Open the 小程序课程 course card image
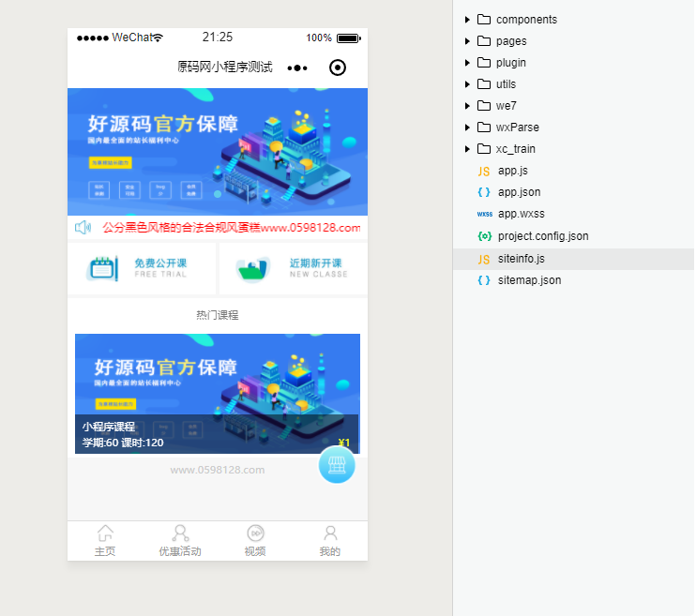This screenshot has height=616, width=696. click(x=218, y=394)
